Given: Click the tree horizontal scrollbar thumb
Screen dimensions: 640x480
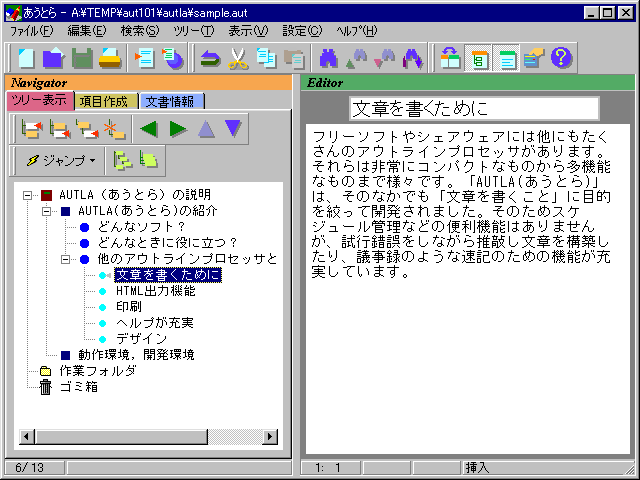Looking at the screenshot, I should [121, 437].
